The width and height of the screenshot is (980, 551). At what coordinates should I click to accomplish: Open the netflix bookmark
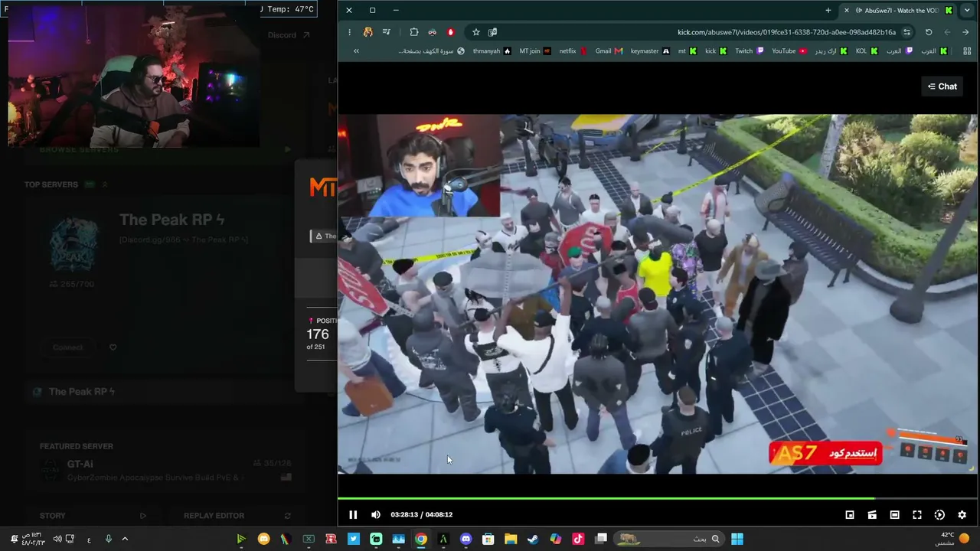coord(573,51)
